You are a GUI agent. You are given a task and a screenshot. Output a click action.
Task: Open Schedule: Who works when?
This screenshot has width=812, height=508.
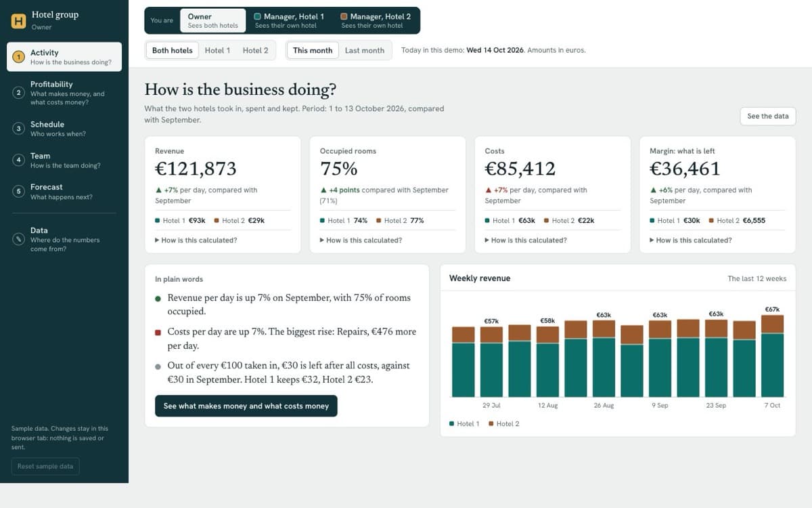pyautogui.click(x=64, y=129)
